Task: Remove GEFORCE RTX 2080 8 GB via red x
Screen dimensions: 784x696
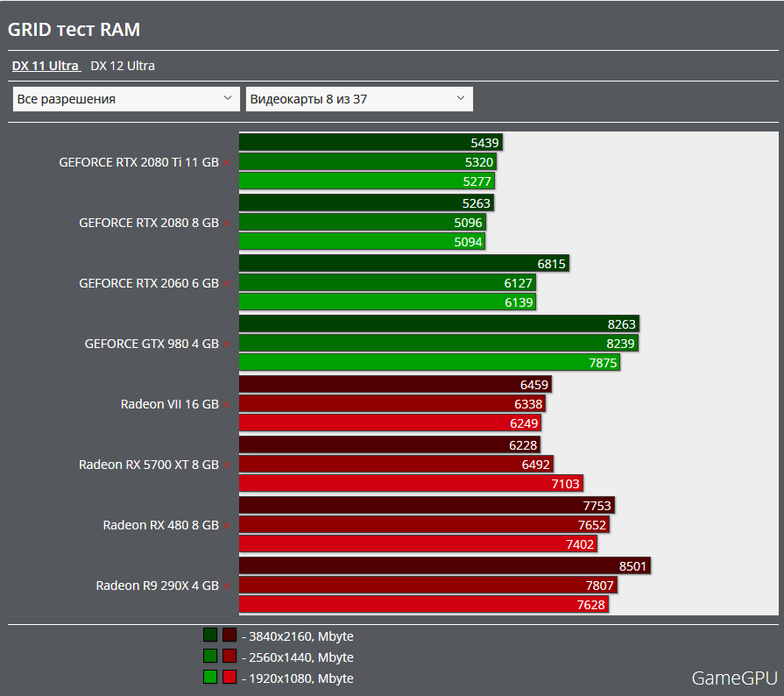Action: (x=227, y=224)
